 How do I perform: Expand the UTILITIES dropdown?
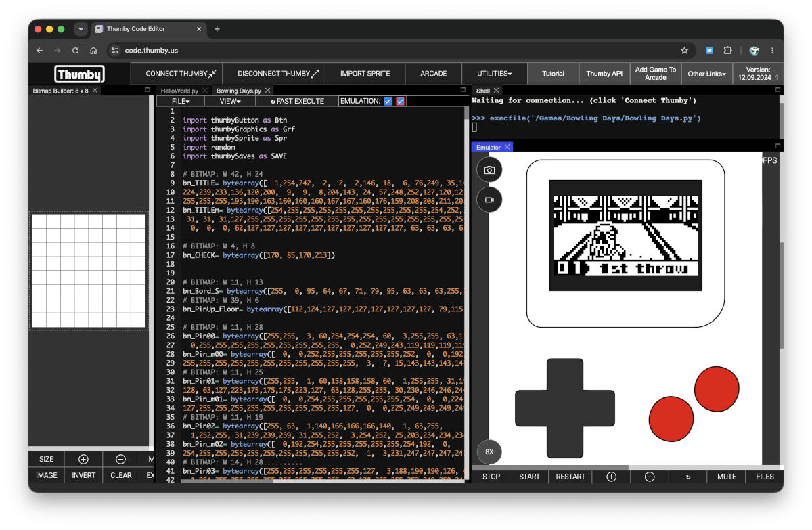coord(496,74)
